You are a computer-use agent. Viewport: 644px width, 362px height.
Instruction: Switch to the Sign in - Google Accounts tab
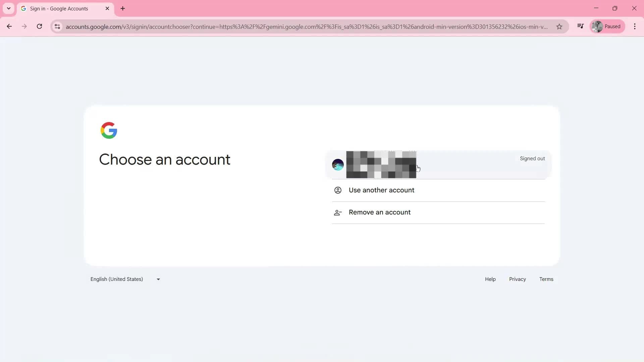(x=59, y=8)
